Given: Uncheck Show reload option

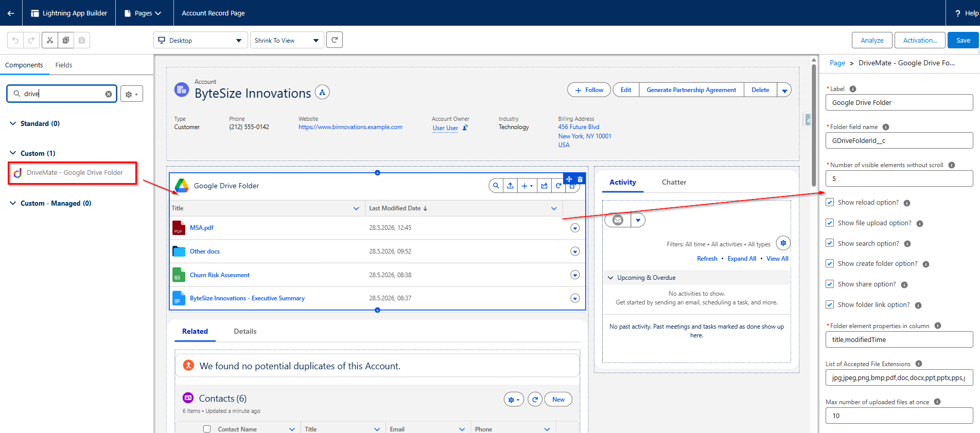Looking at the screenshot, I should pos(830,203).
